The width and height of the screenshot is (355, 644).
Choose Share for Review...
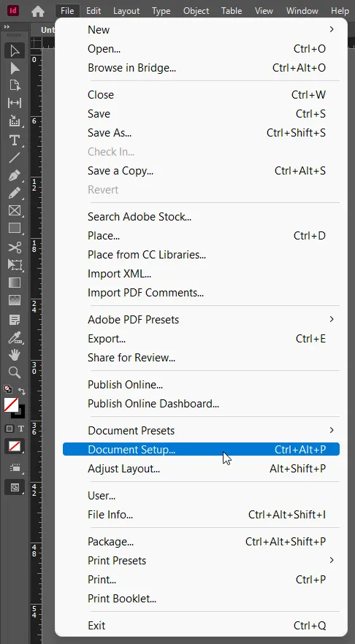[202, 358]
